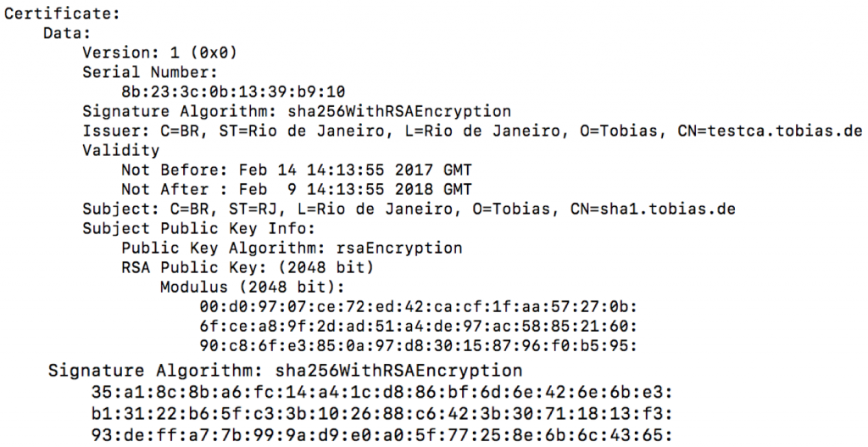The image size is (868, 447).
Task: Click modulus row starting with 6f:ce:a8
Action: coord(419,326)
